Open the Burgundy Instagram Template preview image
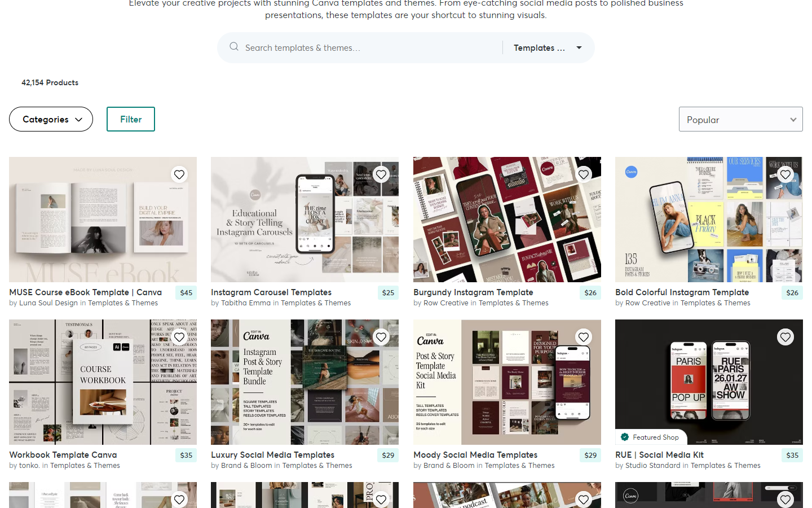Viewport: 812px width, 508px height. pyautogui.click(x=507, y=220)
